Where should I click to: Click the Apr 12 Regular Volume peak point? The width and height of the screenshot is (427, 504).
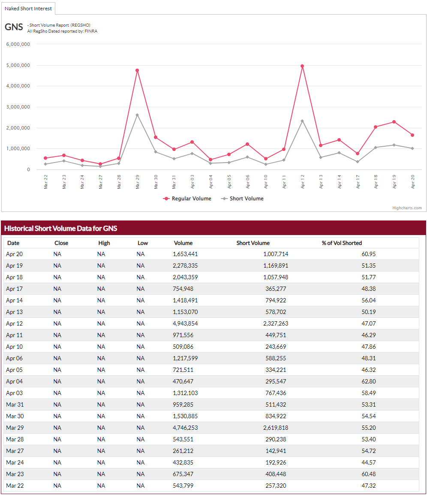tap(302, 66)
